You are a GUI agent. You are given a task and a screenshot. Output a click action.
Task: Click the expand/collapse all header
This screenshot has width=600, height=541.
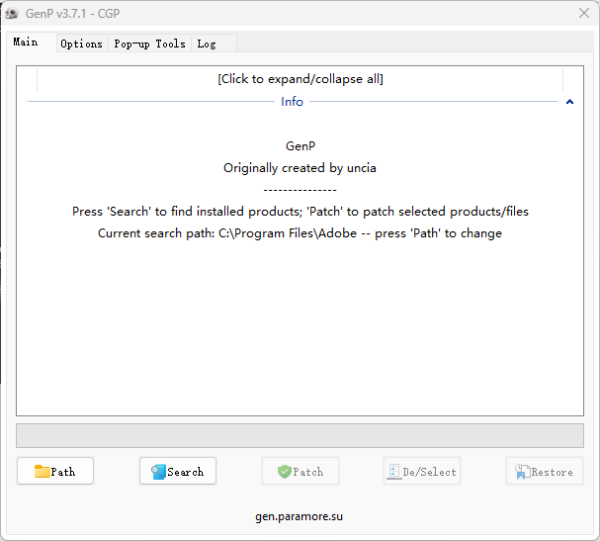coord(300,79)
